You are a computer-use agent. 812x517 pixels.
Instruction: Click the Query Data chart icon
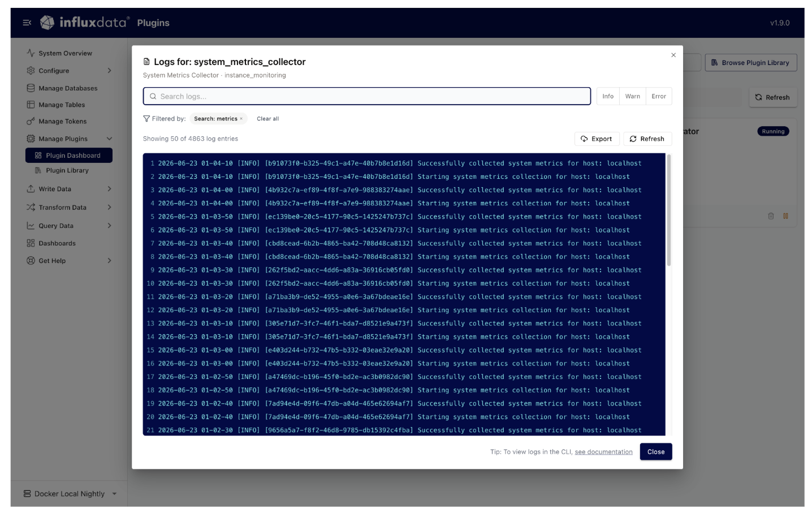(31, 226)
